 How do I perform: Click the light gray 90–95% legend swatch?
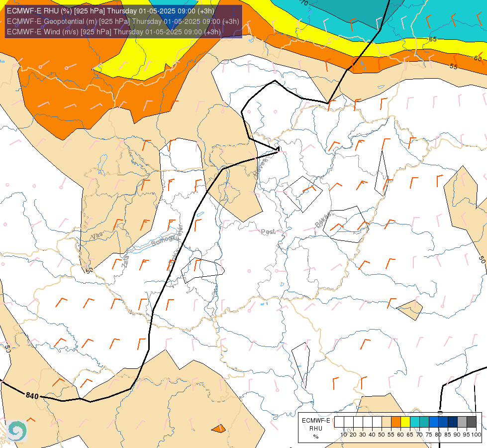(x=462, y=422)
